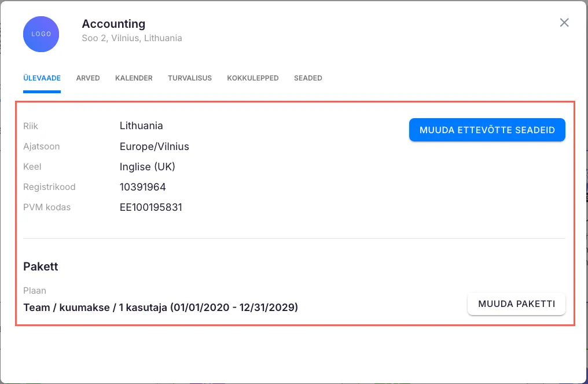Switch to the SEADED tab
Viewport: 588px width, 384px height.
click(x=308, y=78)
